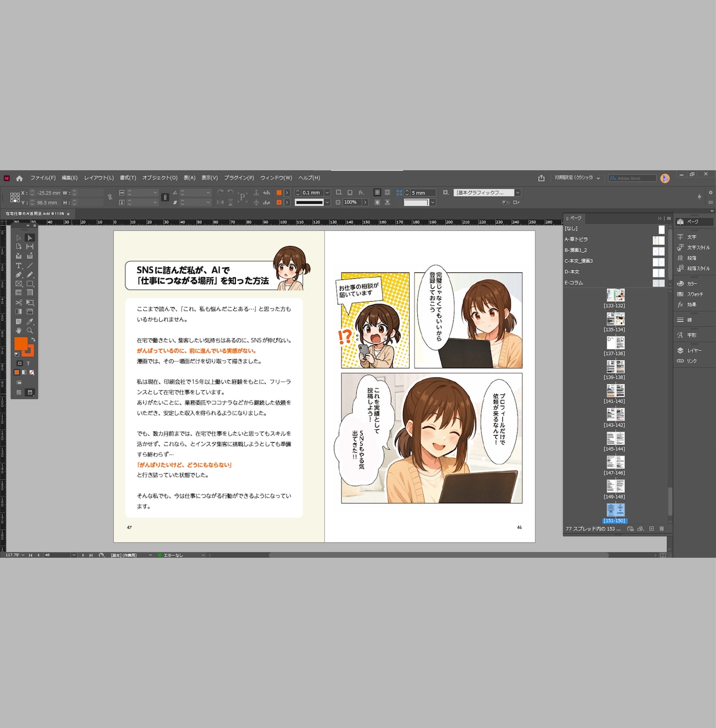The image size is (716, 728).
Task: Open Pages panel flyout menu
Action: pyautogui.click(x=668, y=218)
